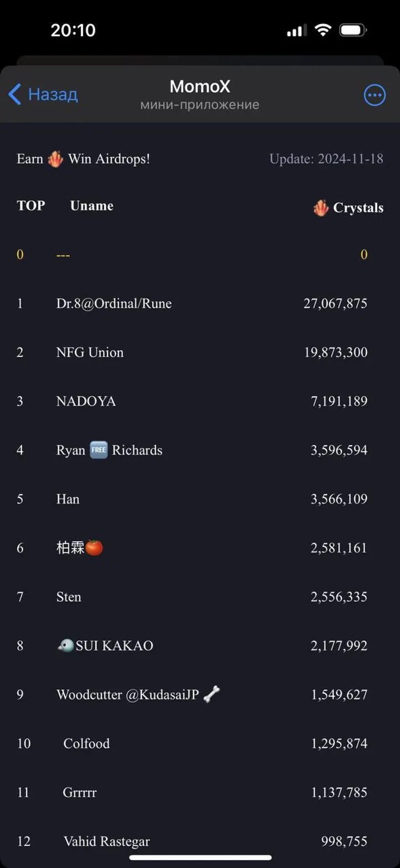Open the three-dots more options menu
400x868 pixels.
pos(374,95)
